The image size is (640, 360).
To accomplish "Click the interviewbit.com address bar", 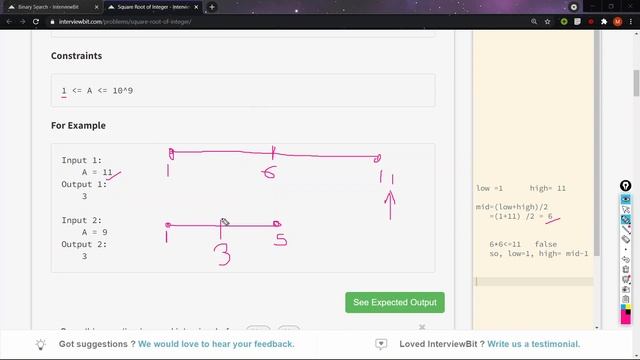I will (286, 22).
